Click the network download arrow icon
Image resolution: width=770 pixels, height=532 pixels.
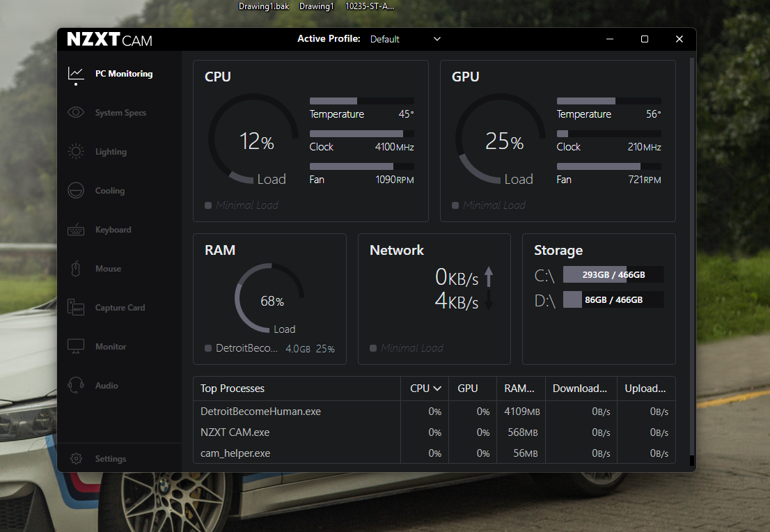coord(489,299)
